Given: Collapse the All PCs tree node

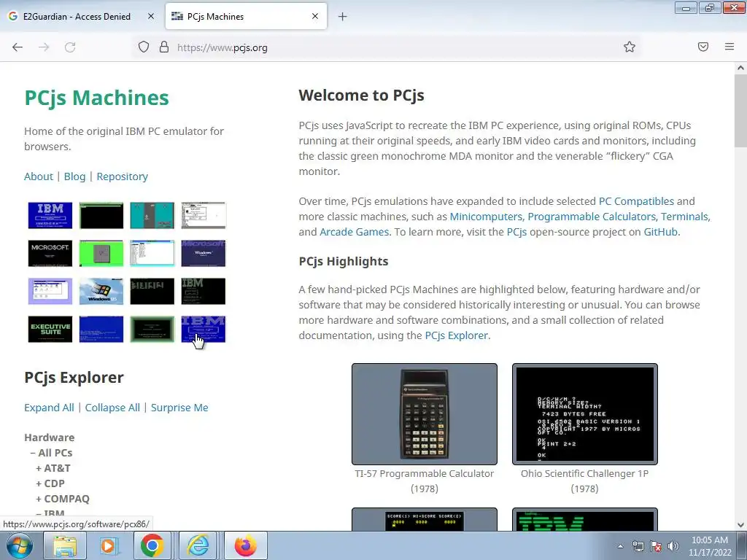Looking at the screenshot, I should click(x=52, y=453).
